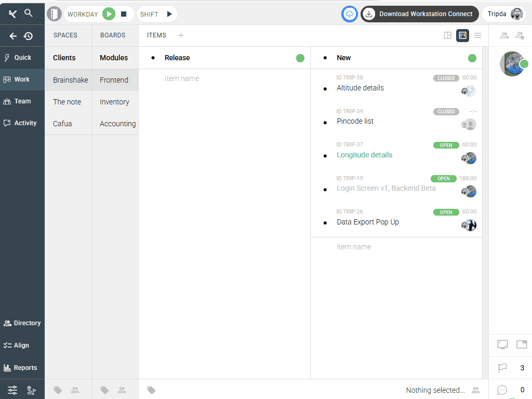Open the history clock icon

28,36
